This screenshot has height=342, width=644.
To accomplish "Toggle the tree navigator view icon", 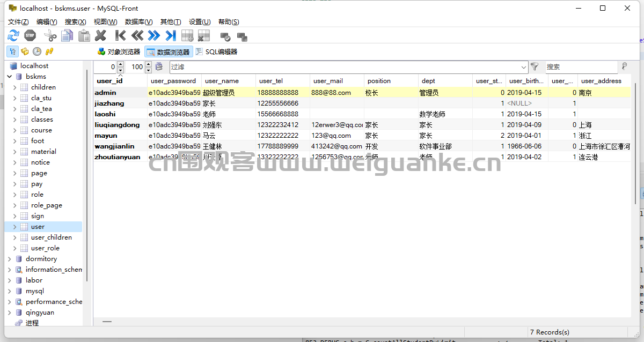I will click(x=12, y=51).
